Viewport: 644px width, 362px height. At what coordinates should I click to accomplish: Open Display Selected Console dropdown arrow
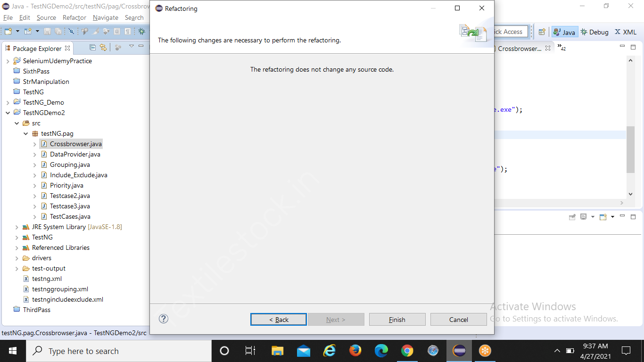[x=593, y=217]
